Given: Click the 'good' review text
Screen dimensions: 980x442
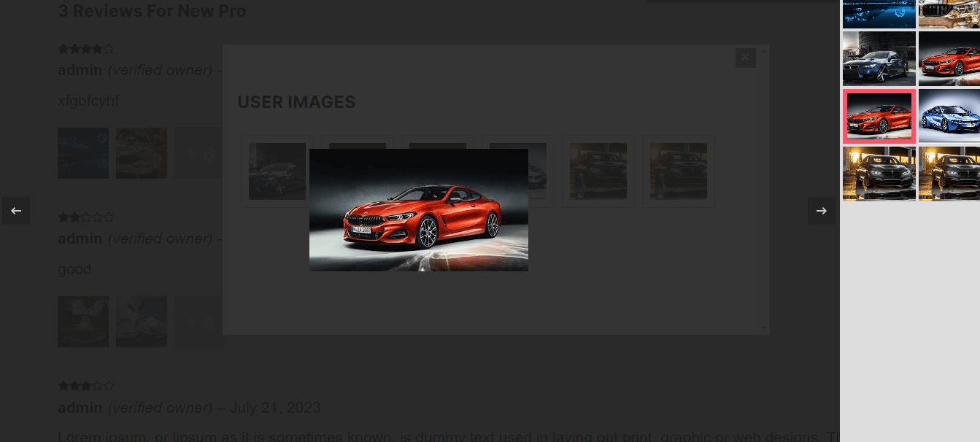Looking at the screenshot, I should click(74, 270).
